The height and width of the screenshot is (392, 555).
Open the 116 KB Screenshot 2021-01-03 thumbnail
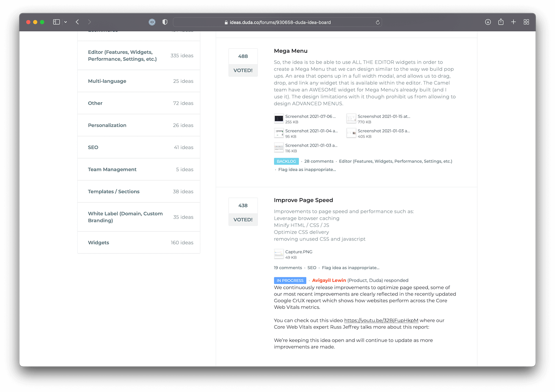[x=279, y=148]
